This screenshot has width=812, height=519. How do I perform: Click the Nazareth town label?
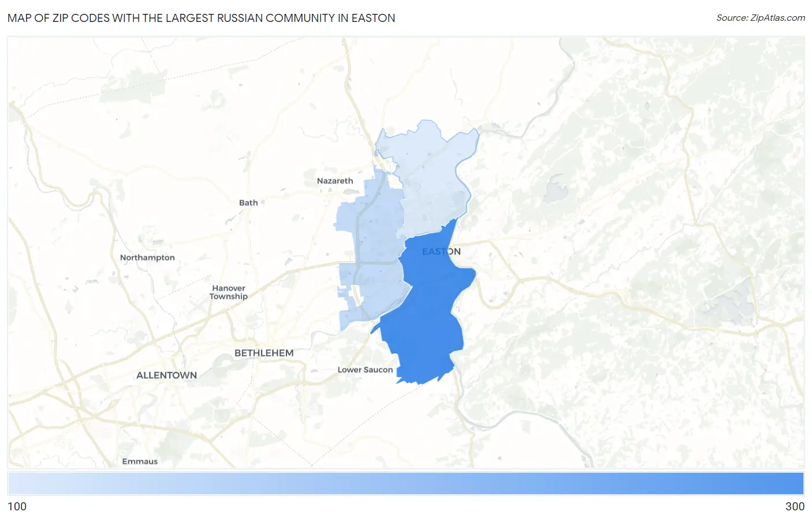(x=335, y=181)
